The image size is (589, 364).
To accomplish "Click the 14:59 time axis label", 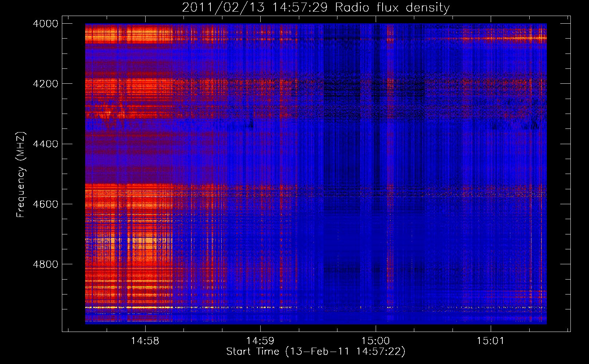I will click(x=260, y=341).
